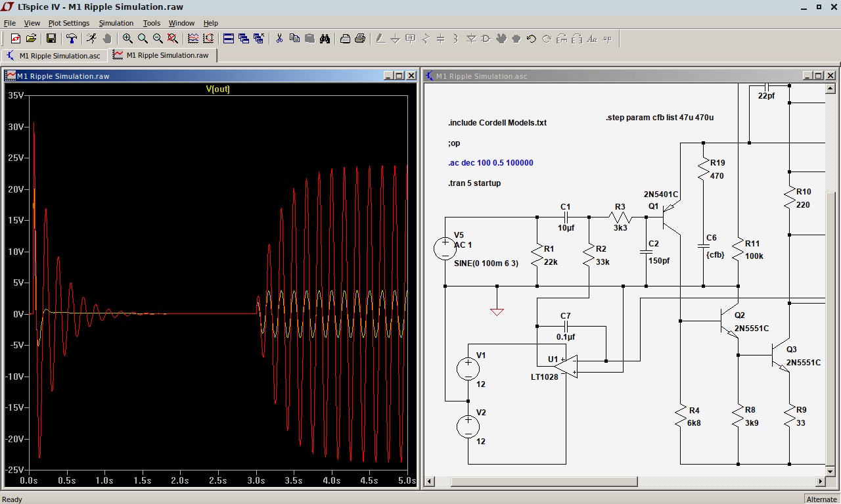Click the Zoom Full Extents icon
841x504 pixels.
click(173, 39)
